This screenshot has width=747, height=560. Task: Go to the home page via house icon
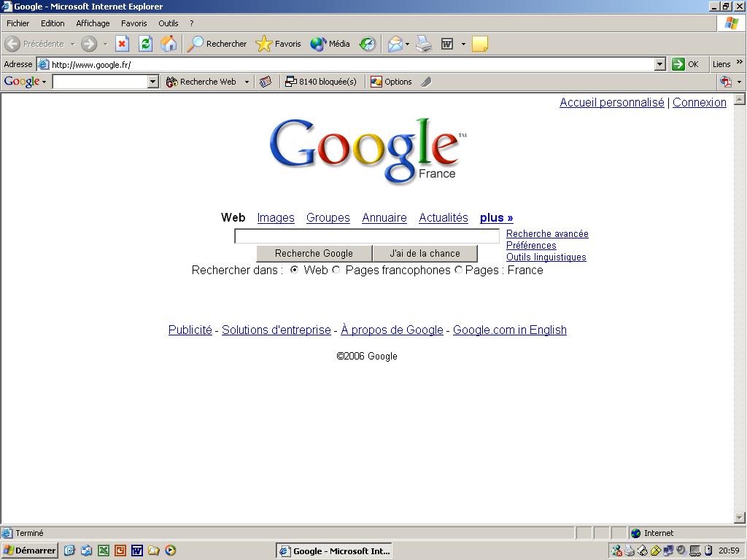(169, 44)
